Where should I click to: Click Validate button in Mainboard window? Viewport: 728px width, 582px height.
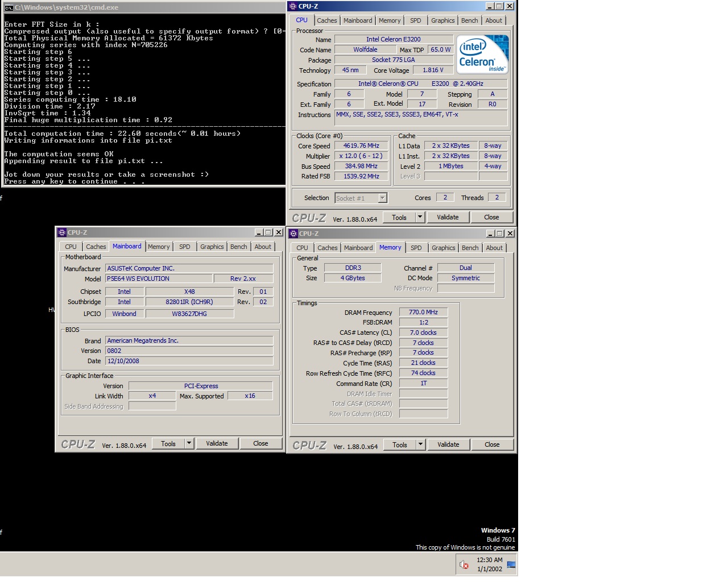[217, 443]
